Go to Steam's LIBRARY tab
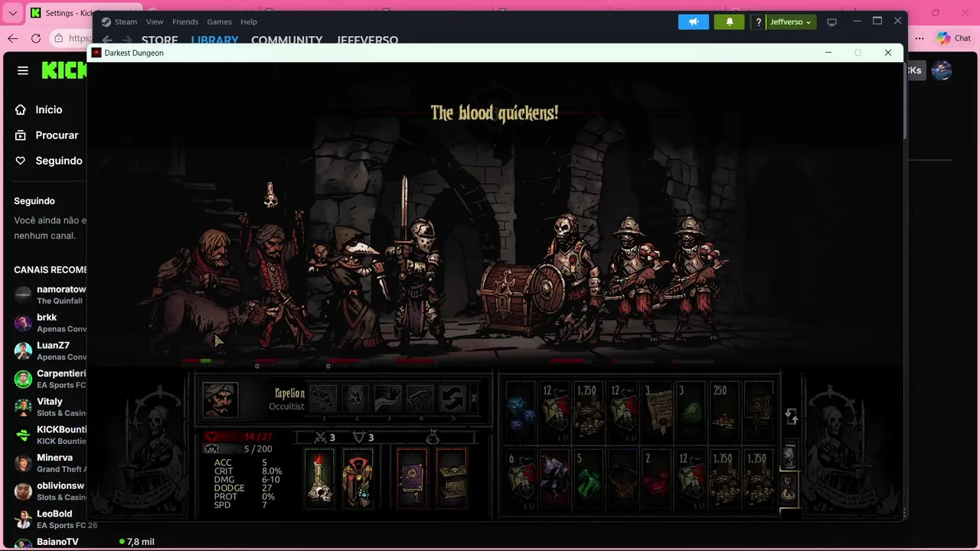 point(214,41)
